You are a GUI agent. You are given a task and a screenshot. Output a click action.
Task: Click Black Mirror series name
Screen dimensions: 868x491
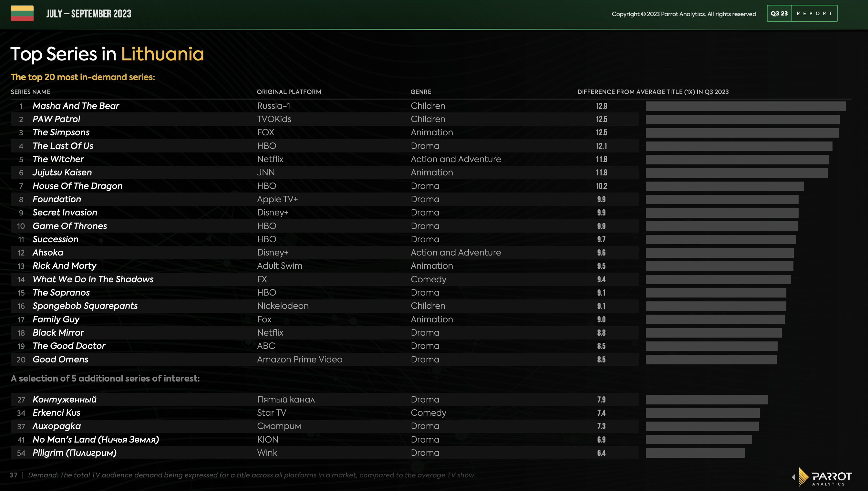58,333
